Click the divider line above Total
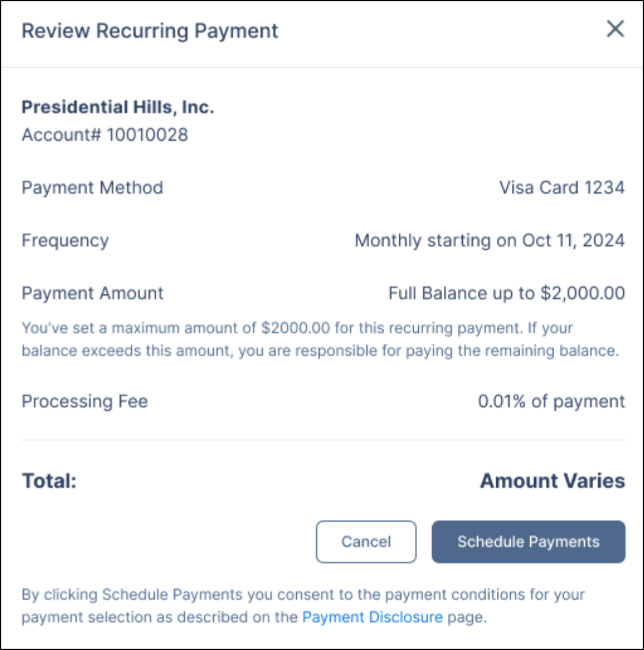This screenshot has width=644, height=650. point(323,440)
